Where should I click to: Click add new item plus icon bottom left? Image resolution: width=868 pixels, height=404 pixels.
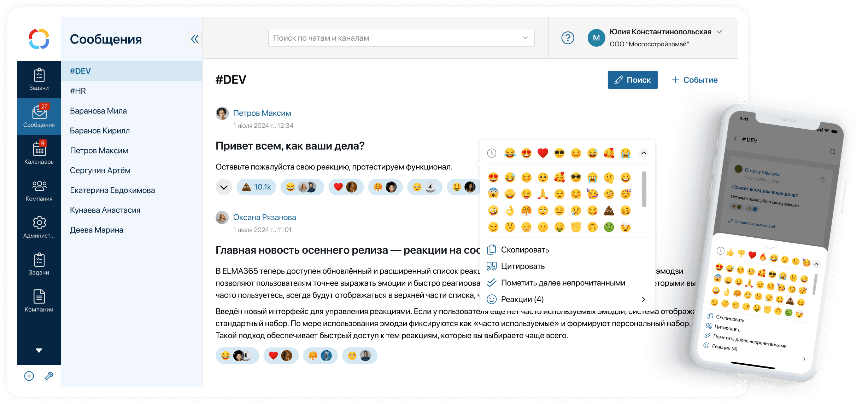28,377
